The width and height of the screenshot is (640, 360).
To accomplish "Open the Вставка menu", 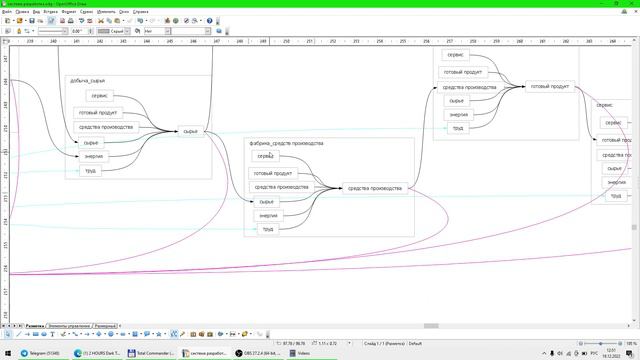I will click(x=51, y=12).
